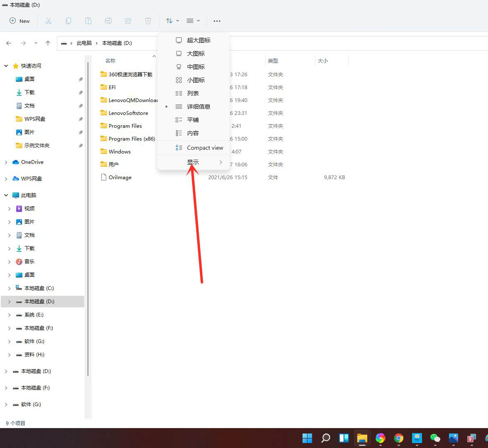Select the Paste icon
This screenshot has height=448, width=488.
[x=88, y=21]
